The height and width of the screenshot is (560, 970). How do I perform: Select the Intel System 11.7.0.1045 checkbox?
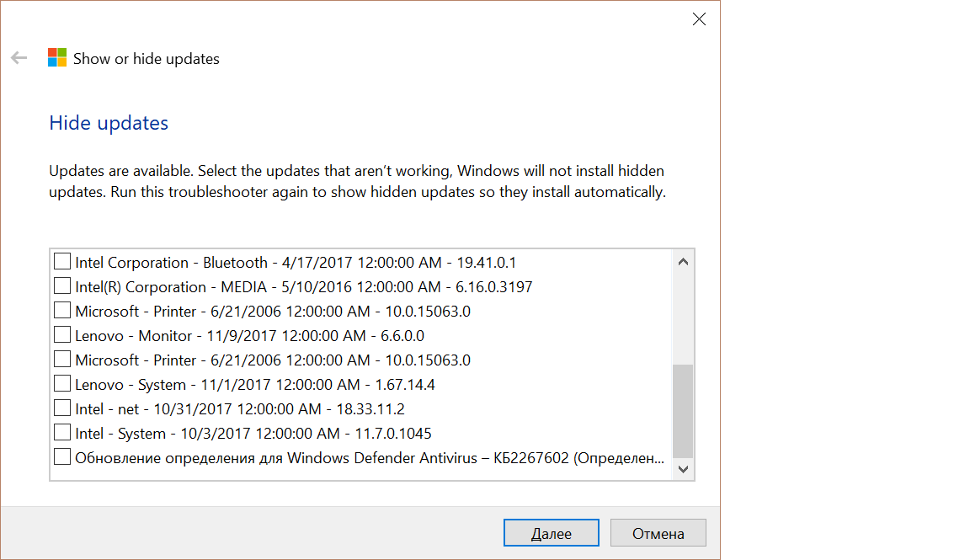click(x=61, y=433)
